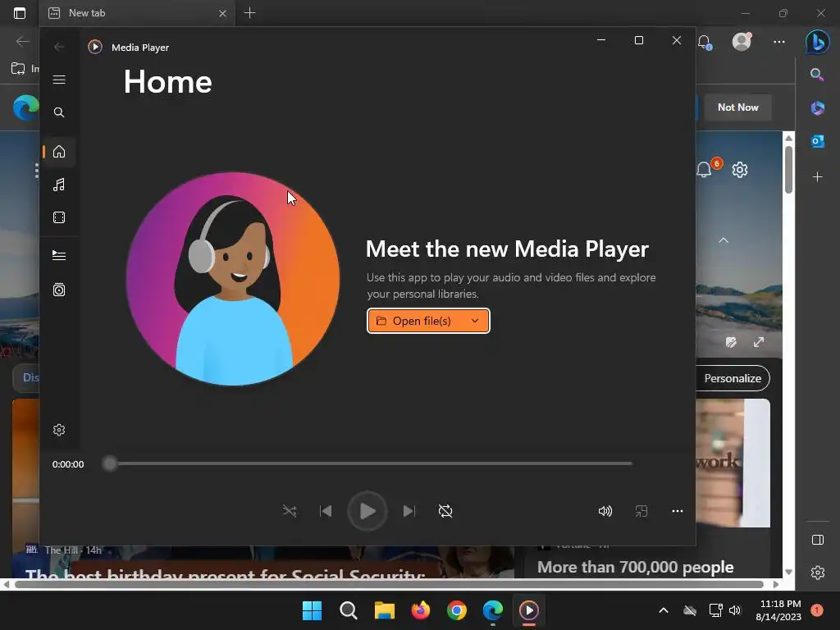Click the playback seek slider thumb

tap(110, 463)
